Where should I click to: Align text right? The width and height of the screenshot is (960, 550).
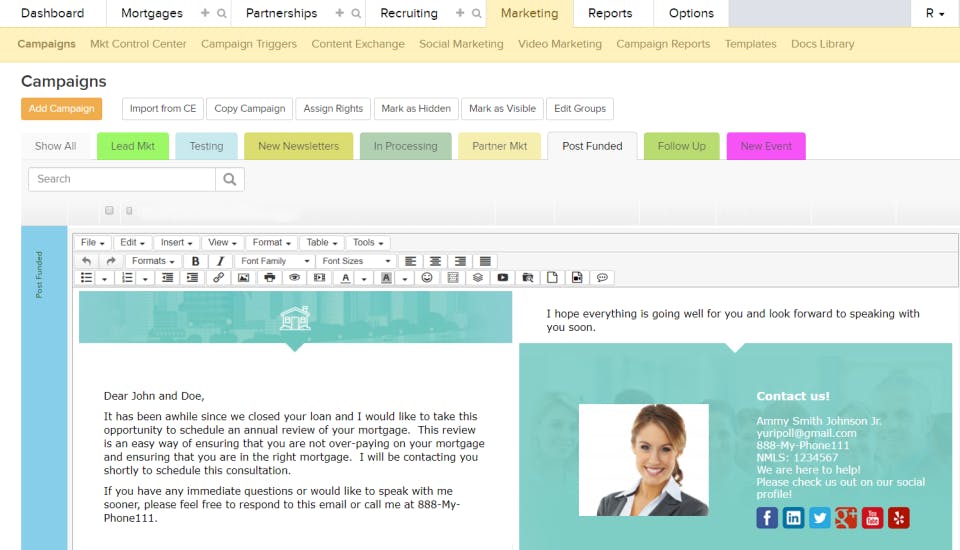[x=460, y=261]
